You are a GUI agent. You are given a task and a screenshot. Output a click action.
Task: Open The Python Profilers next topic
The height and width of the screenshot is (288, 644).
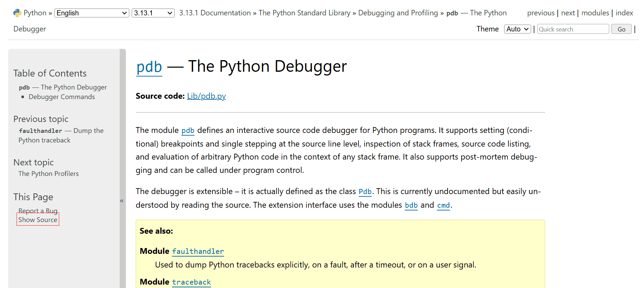coord(48,174)
